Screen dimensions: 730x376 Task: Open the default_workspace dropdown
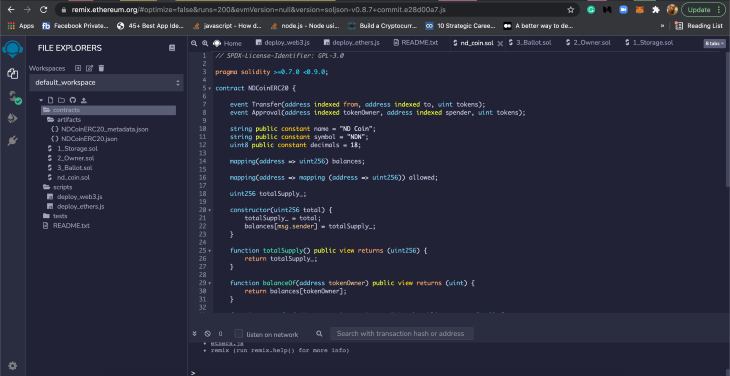point(106,83)
